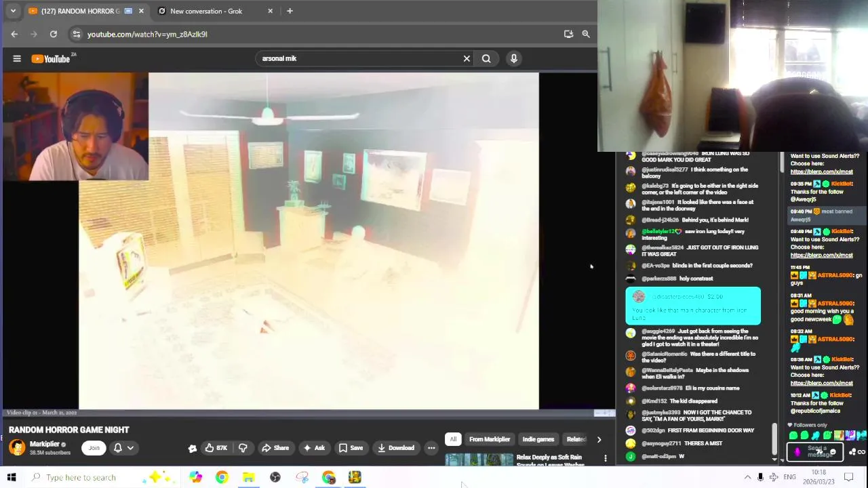Go back in browser history
This screenshot has height=488, width=868.
pos(14,34)
